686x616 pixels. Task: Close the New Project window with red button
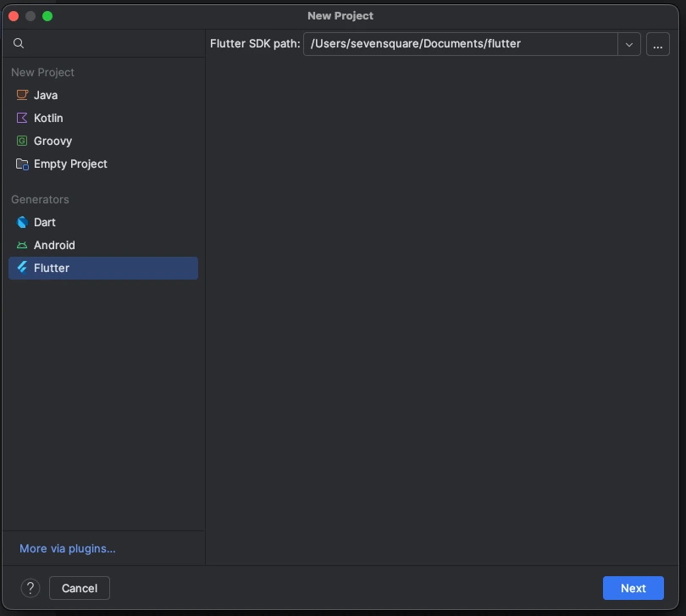pos(14,16)
